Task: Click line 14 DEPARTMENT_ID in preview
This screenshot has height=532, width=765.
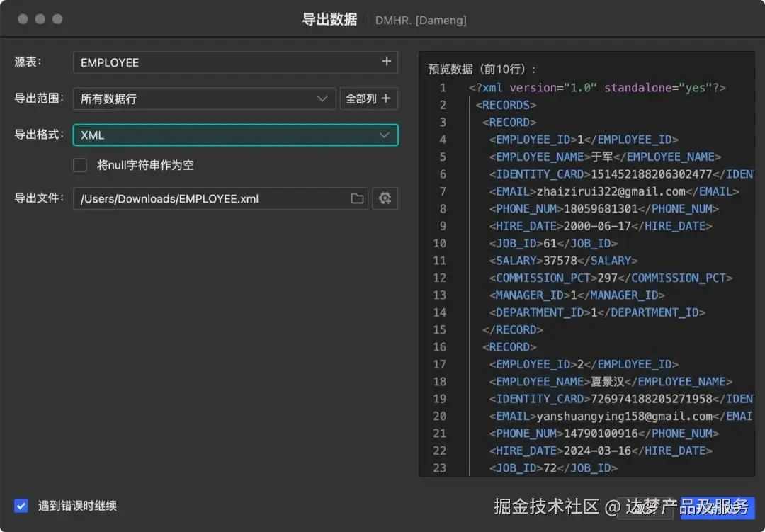Action: [597, 312]
